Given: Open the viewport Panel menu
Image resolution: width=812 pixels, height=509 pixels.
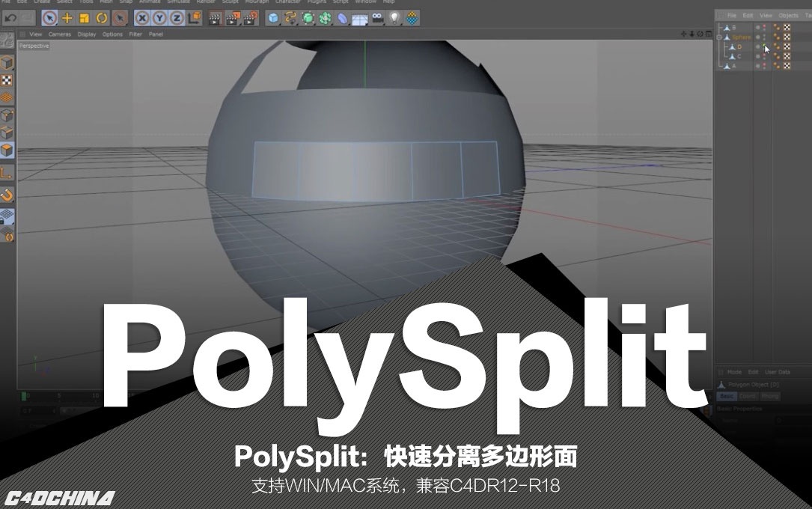Looking at the screenshot, I should tap(156, 34).
